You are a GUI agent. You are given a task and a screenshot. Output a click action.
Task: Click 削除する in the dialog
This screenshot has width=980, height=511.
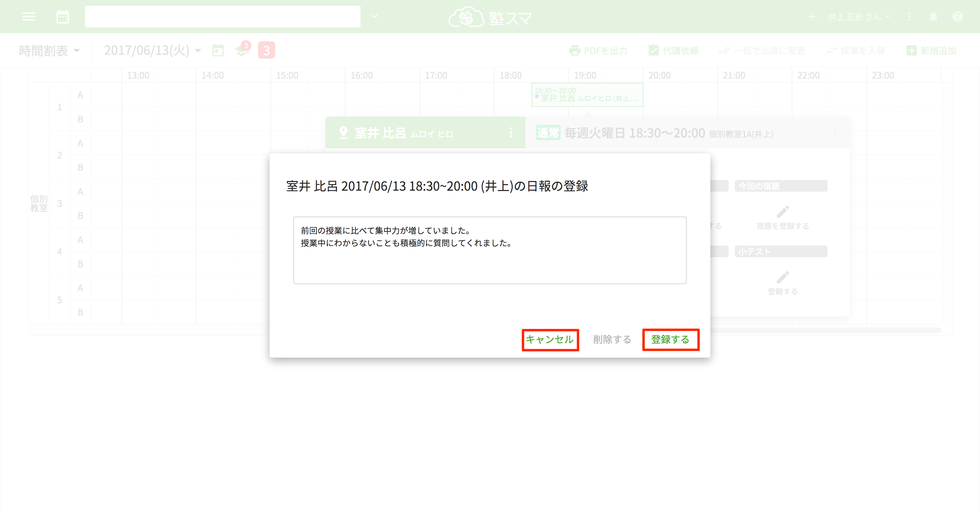tap(612, 339)
